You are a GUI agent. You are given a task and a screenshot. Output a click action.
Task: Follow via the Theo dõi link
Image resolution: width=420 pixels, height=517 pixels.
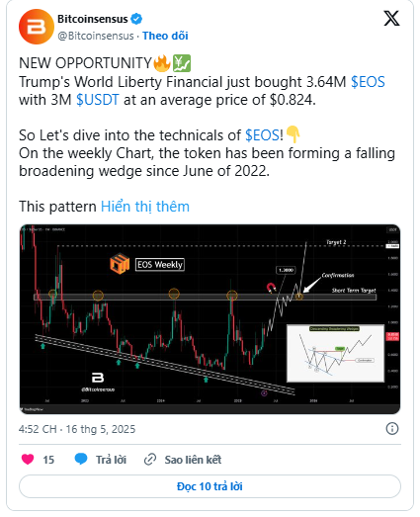click(x=165, y=36)
